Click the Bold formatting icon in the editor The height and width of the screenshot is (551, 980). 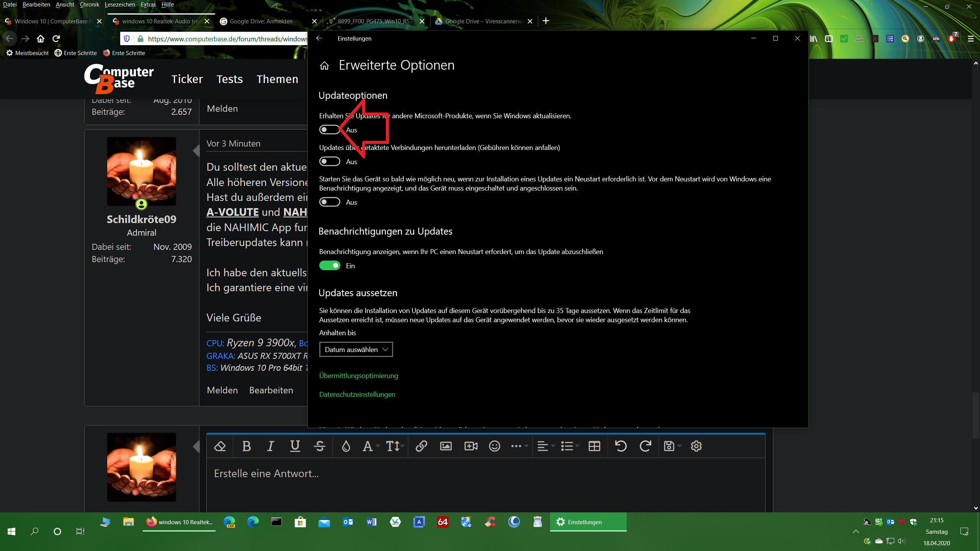coord(247,446)
